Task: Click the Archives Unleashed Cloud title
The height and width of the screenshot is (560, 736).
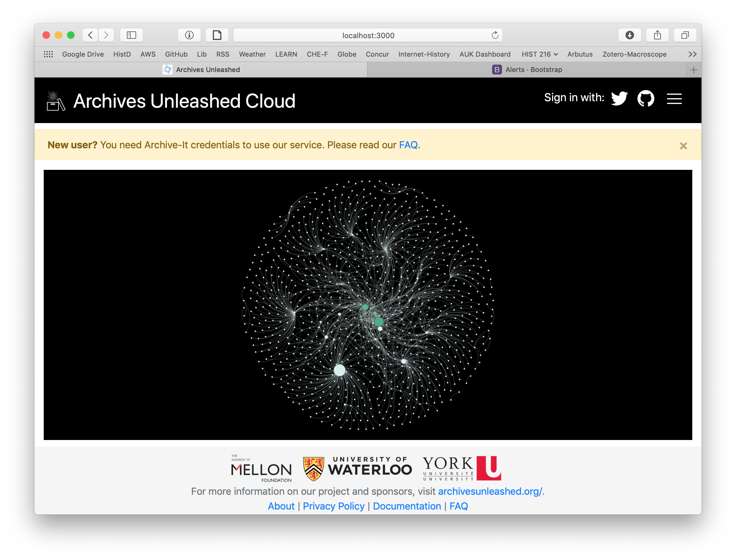Action: tap(184, 101)
